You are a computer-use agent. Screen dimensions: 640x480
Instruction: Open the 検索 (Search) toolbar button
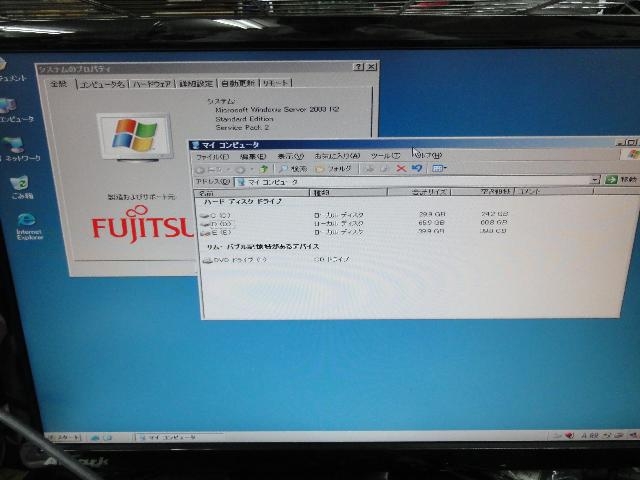click(293, 169)
